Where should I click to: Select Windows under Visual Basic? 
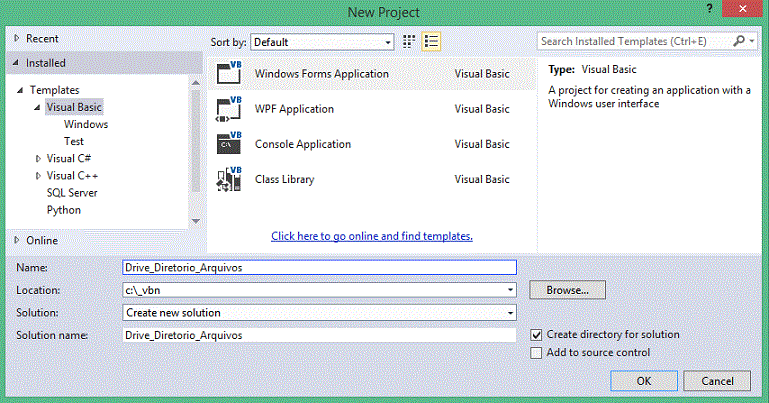tap(86, 124)
